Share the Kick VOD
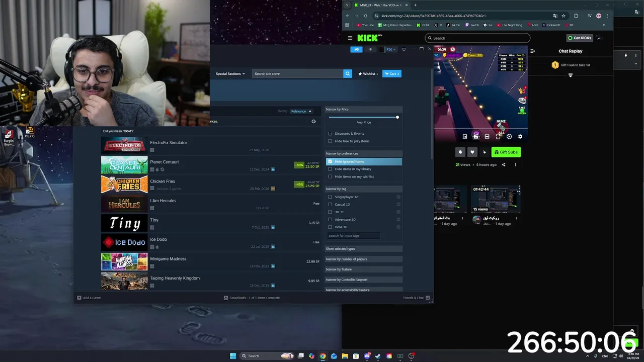This screenshot has height=362, width=644. tap(504, 164)
